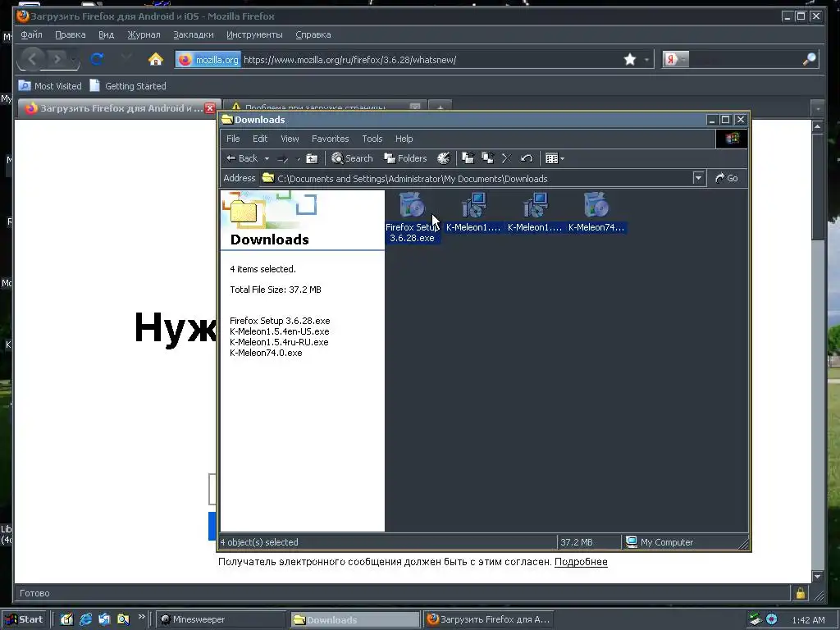The width and height of the screenshot is (840, 630).
Task: Click K-Meleon1.5.4ru-RU.exe in the details pane
Action: [279, 342]
